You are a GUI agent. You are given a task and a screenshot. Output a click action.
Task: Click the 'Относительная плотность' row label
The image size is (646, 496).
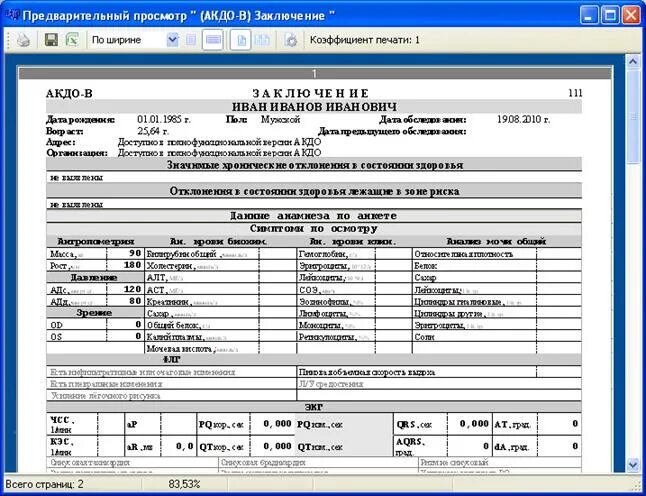click(x=463, y=254)
